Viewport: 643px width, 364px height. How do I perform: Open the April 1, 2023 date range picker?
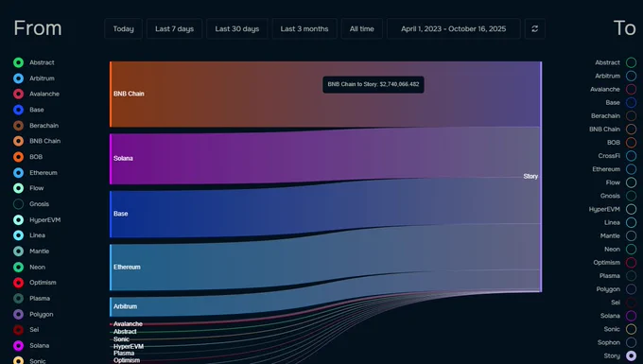tap(454, 28)
